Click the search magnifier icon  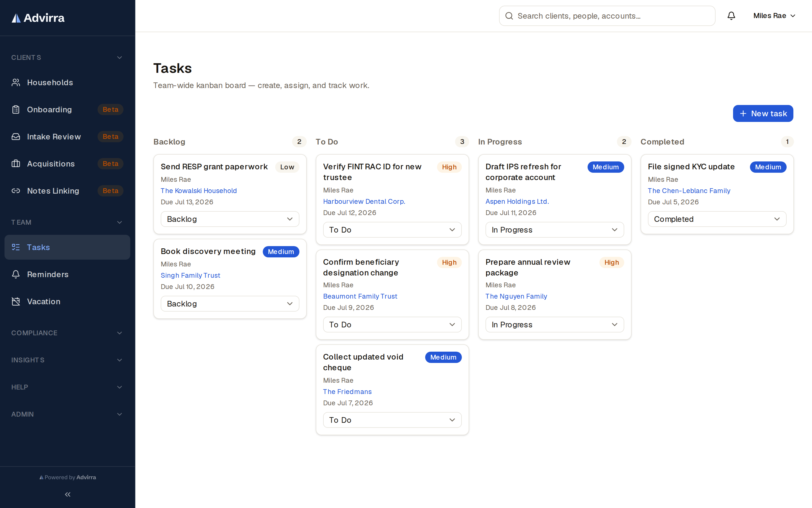(x=509, y=16)
